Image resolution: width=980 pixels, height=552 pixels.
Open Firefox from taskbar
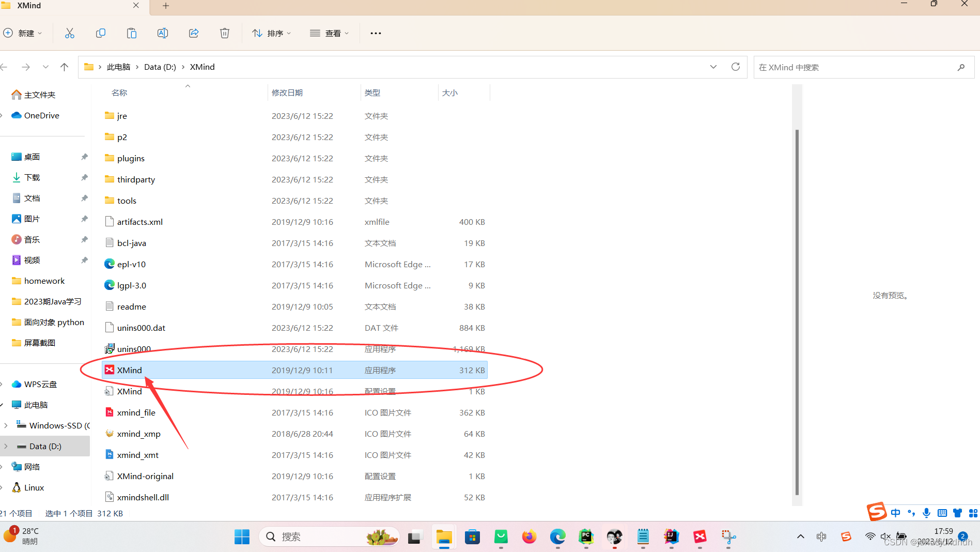pyautogui.click(x=530, y=537)
